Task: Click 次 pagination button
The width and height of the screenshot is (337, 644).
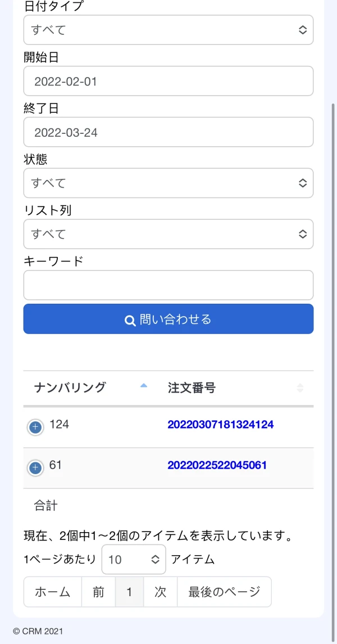Action: pyautogui.click(x=161, y=592)
